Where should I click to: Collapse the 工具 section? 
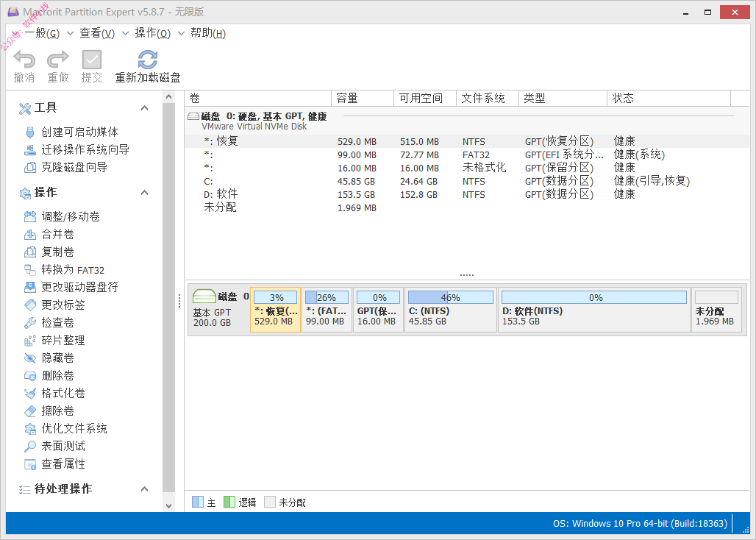[x=144, y=108]
